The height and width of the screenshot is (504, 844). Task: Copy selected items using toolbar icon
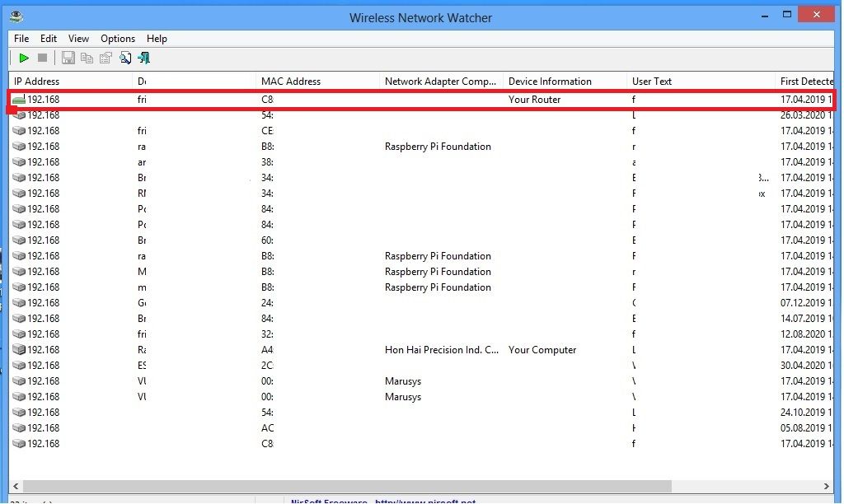87,58
